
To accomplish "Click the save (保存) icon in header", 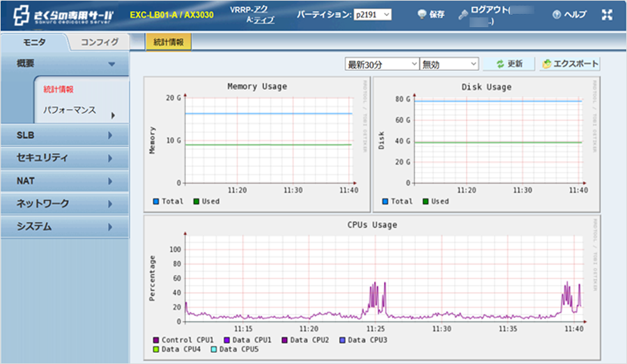I will pyautogui.click(x=422, y=15).
